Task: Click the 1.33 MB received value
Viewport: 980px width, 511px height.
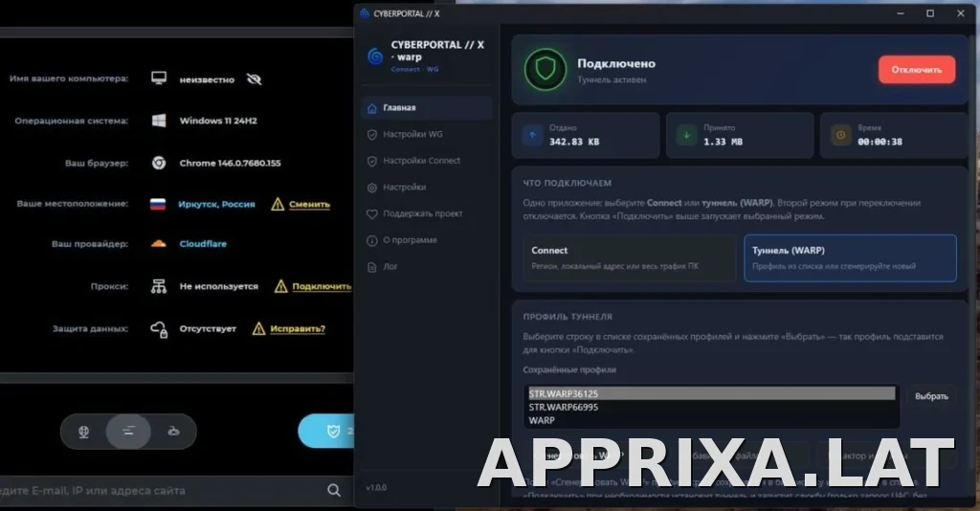Action: tap(724, 142)
